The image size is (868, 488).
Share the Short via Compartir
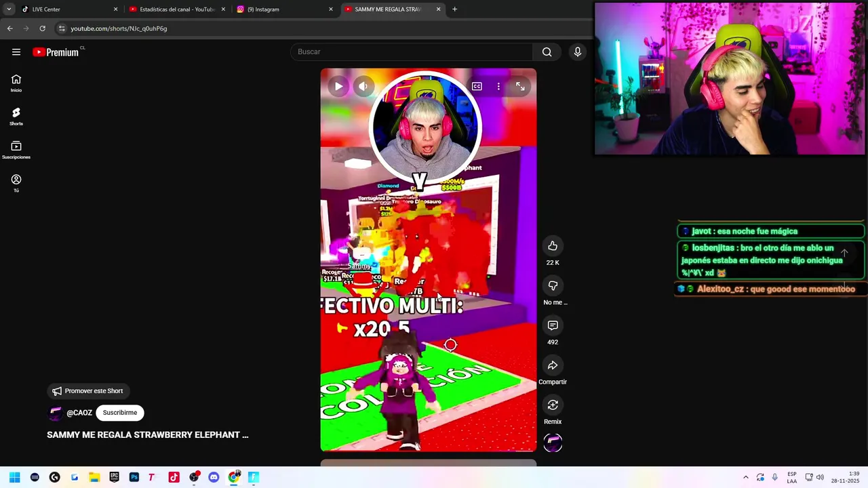[553, 365]
